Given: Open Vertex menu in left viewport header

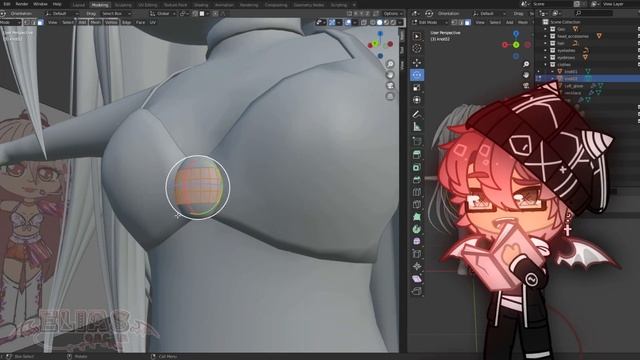Looking at the screenshot, I should point(111,22).
